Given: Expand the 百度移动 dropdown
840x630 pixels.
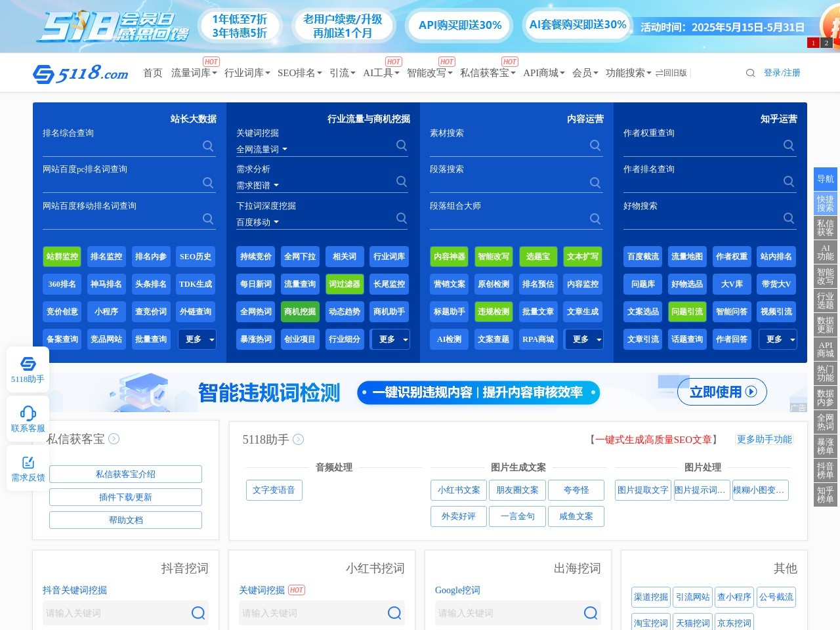Looking at the screenshot, I should tap(258, 222).
